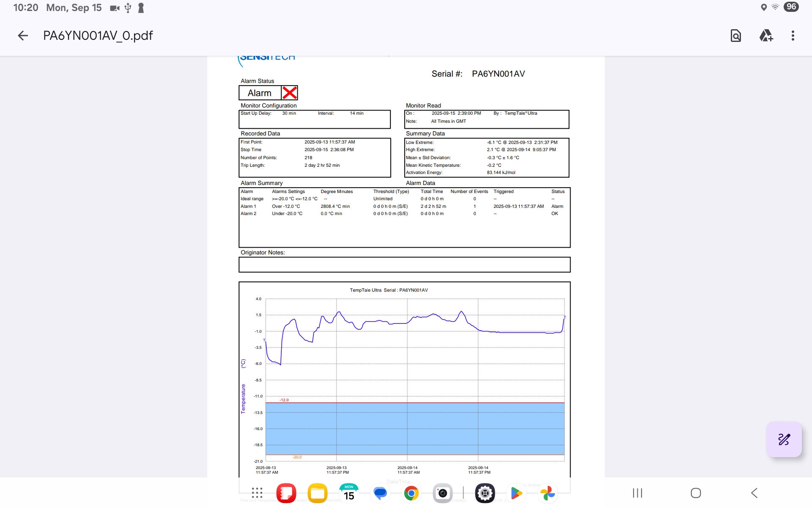
Task: Launch the Messages app in taskbar
Action: (x=380, y=493)
